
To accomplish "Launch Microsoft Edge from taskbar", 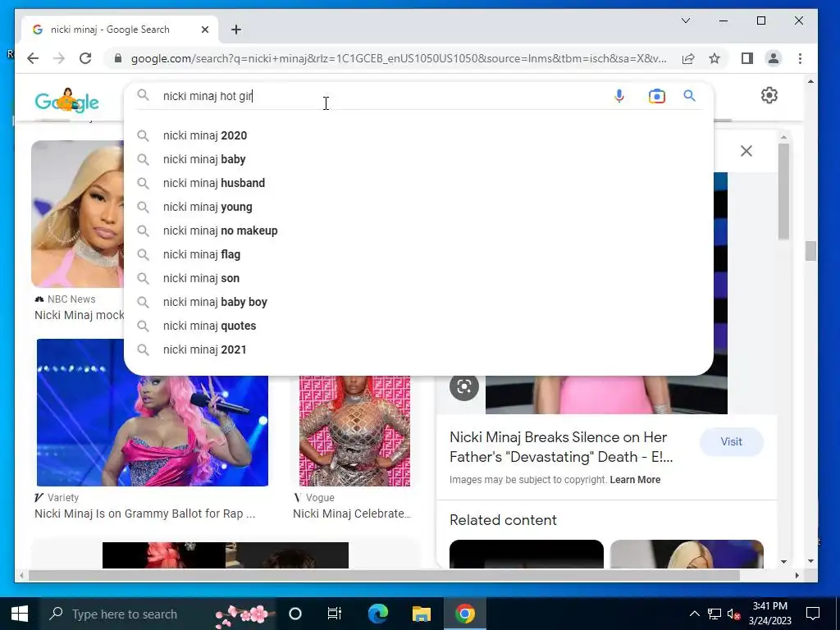I will [377, 614].
